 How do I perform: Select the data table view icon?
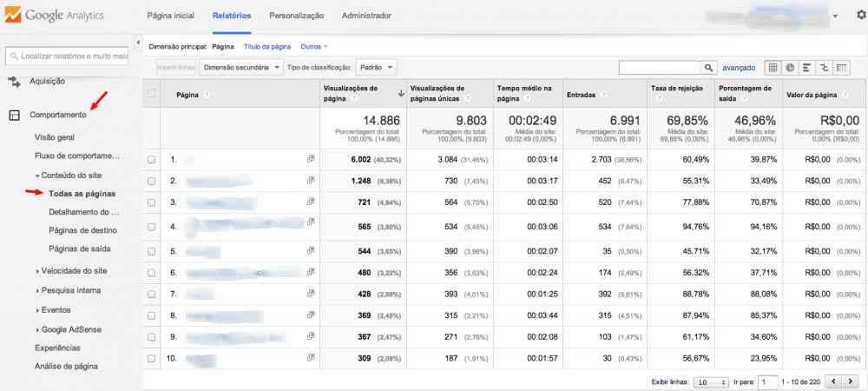click(773, 67)
